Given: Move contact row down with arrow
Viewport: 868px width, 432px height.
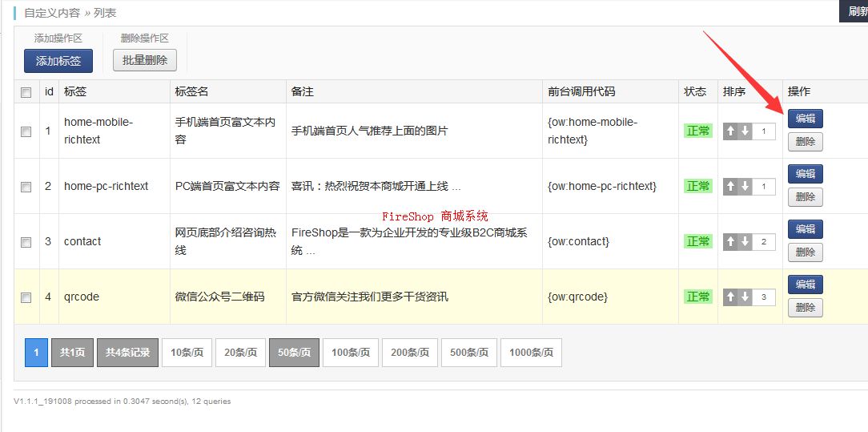Looking at the screenshot, I should click(745, 242).
